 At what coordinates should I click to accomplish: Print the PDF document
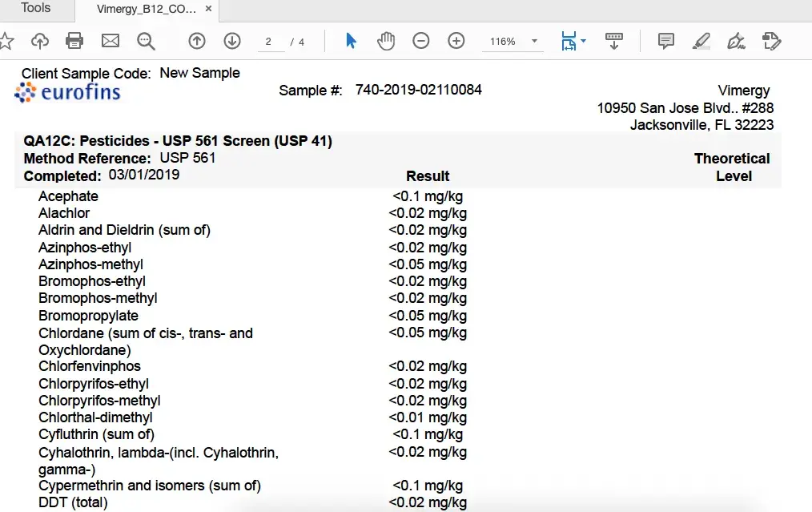coord(74,41)
